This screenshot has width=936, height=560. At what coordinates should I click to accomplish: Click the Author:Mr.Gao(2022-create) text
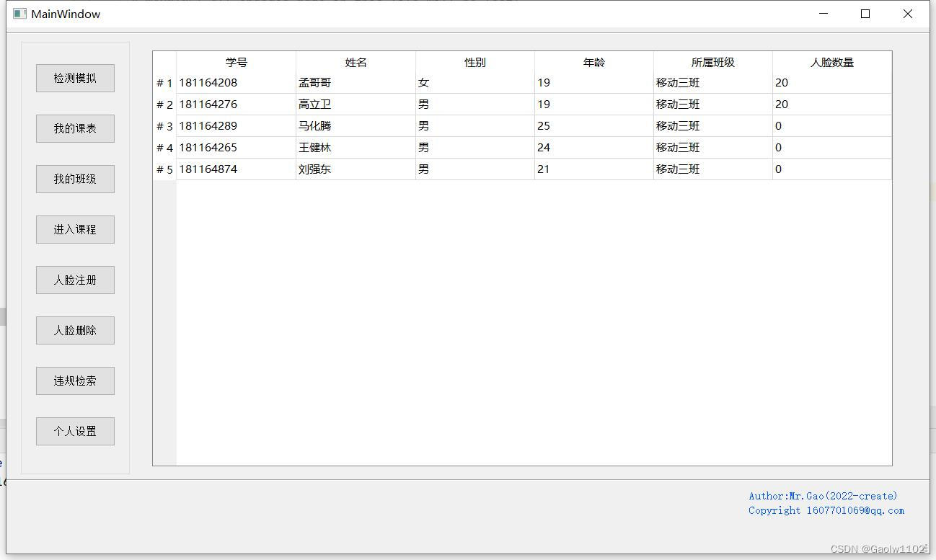click(823, 496)
